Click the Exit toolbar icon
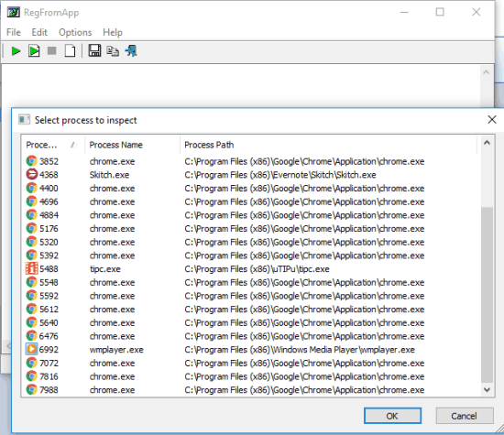This screenshot has width=504, height=435. coord(131,50)
